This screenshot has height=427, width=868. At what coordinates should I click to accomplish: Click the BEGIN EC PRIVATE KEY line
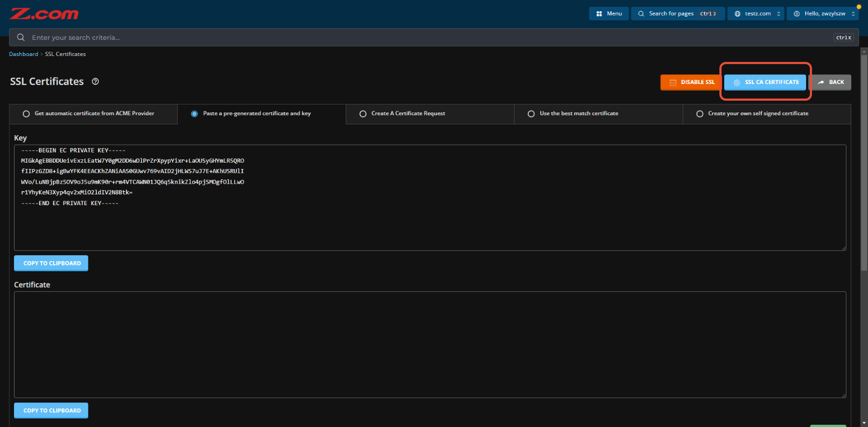click(73, 151)
